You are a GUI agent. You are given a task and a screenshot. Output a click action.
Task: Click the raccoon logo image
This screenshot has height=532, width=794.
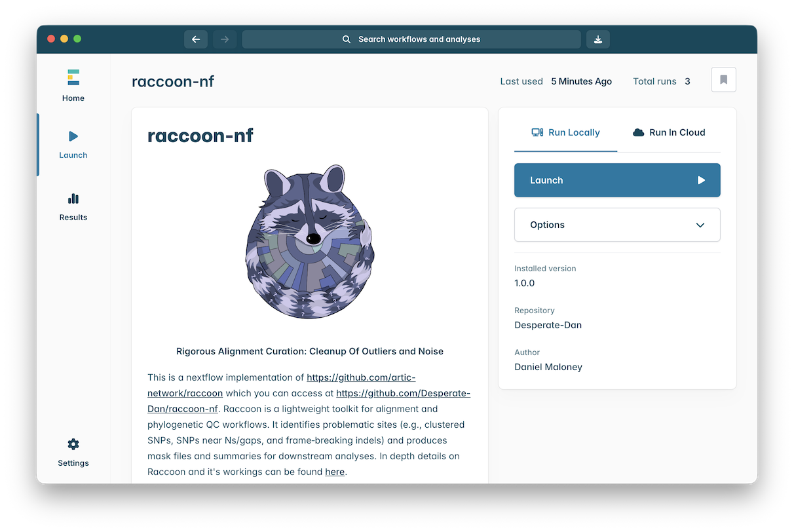(x=309, y=242)
